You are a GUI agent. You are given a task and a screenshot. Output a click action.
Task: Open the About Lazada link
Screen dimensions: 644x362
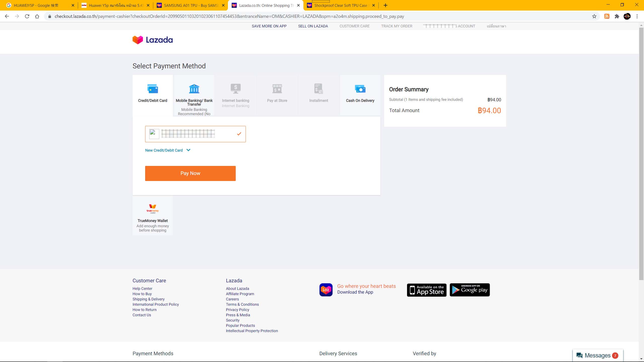pyautogui.click(x=237, y=289)
